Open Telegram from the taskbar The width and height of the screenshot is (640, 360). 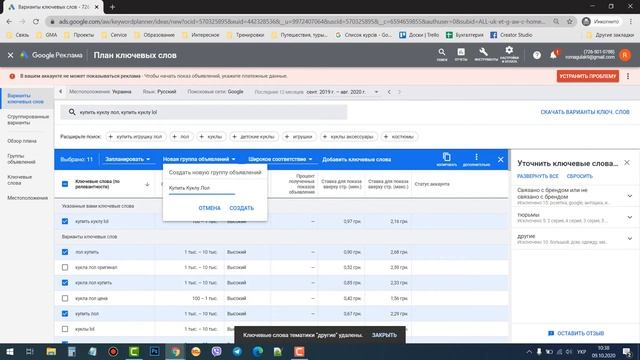(237, 351)
